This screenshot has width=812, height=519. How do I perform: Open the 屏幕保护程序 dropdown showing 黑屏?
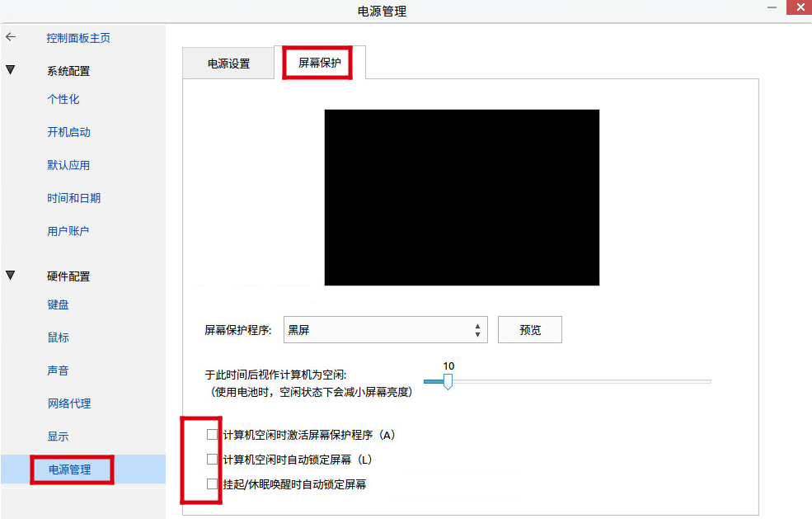(x=385, y=330)
